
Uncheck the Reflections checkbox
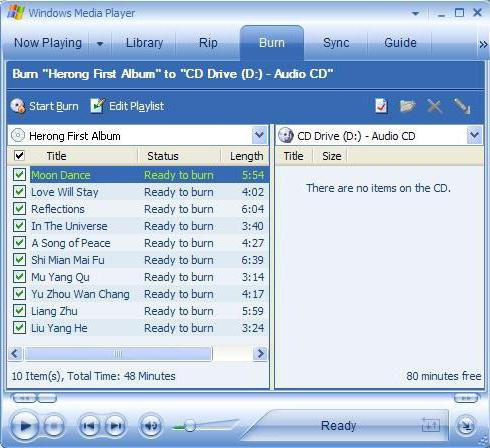19,208
